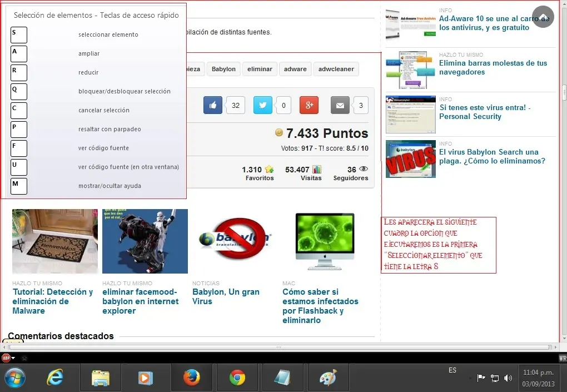The image size is (567, 392).
Task: Click the S key box for seleccionar elemento
Action: (19, 34)
